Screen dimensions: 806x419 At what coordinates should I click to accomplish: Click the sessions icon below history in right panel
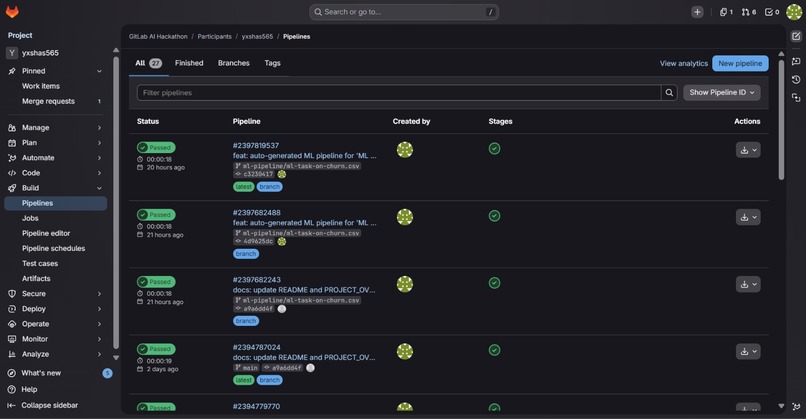pyautogui.click(x=796, y=97)
